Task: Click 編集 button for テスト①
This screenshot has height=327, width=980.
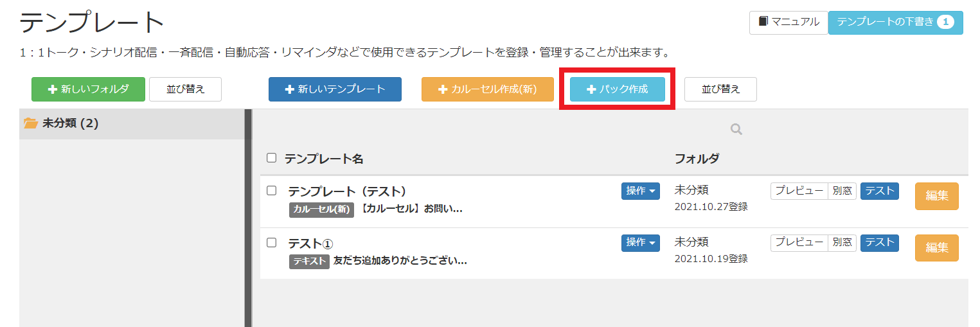Action: point(936,248)
